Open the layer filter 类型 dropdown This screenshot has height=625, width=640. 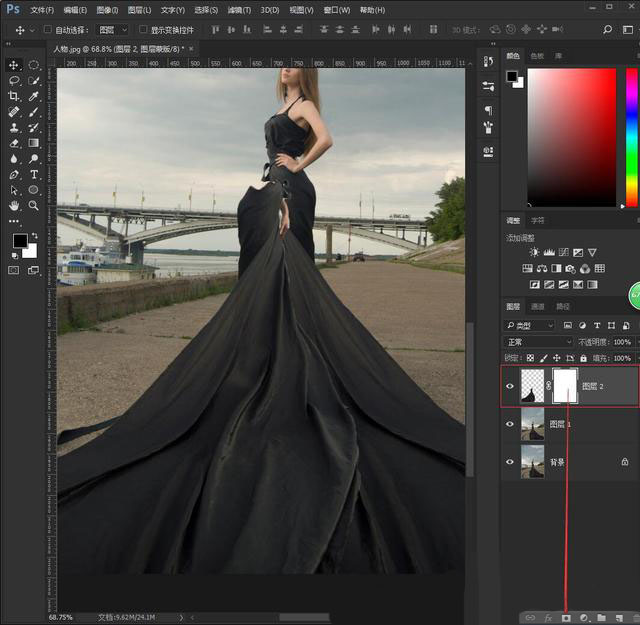point(529,325)
